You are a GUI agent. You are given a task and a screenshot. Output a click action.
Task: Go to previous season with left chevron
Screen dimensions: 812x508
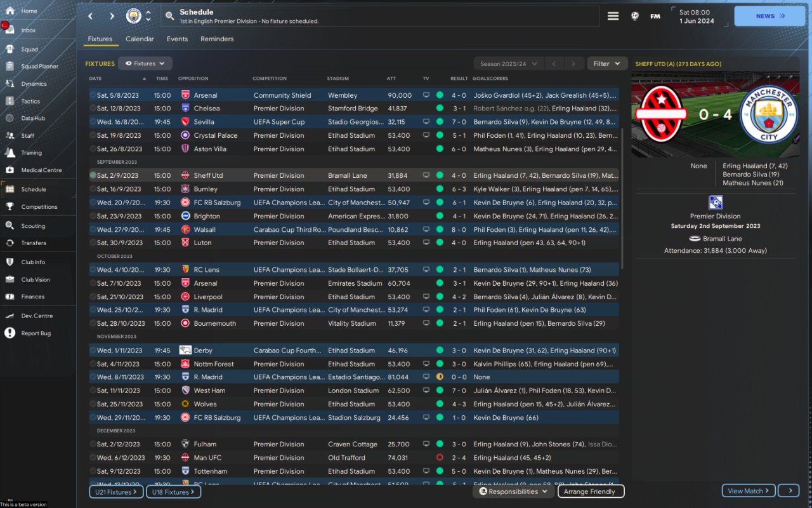click(x=553, y=63)
